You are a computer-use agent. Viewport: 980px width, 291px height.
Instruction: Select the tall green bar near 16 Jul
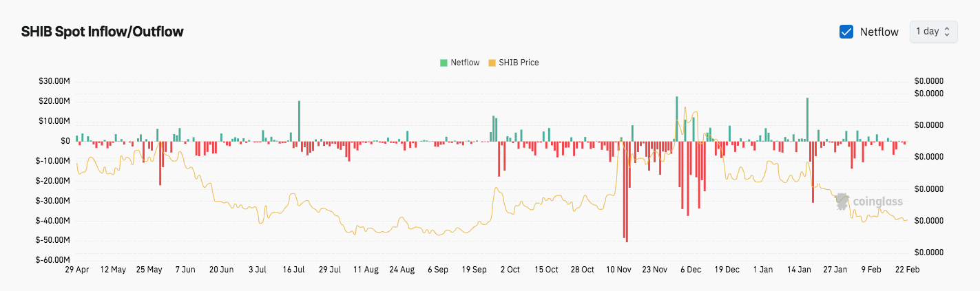(299, 121)
